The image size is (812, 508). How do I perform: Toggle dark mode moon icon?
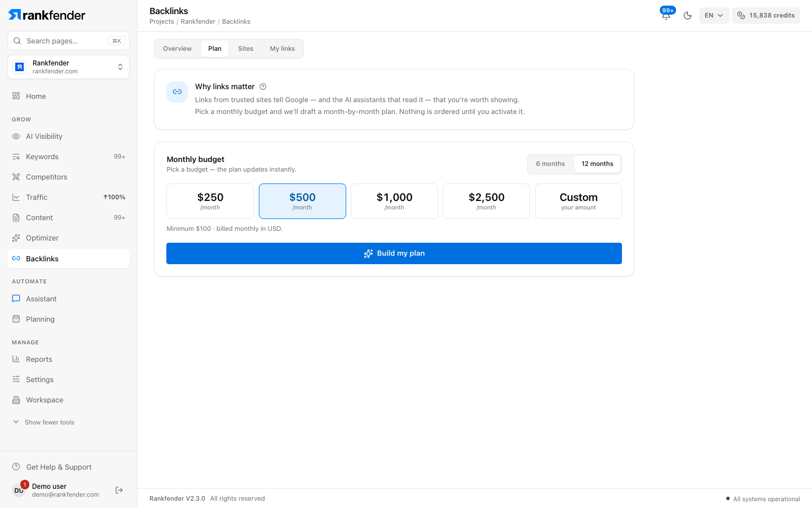687,15
